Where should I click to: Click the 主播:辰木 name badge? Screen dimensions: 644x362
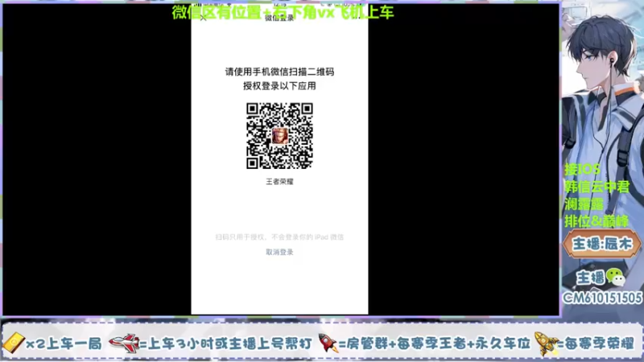coord(601,245)
